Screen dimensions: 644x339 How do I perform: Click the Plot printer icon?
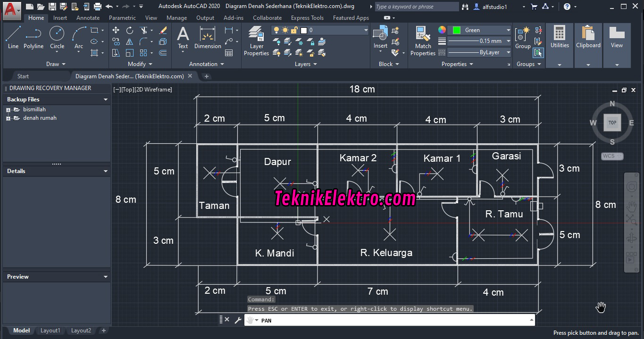[98, 7]
